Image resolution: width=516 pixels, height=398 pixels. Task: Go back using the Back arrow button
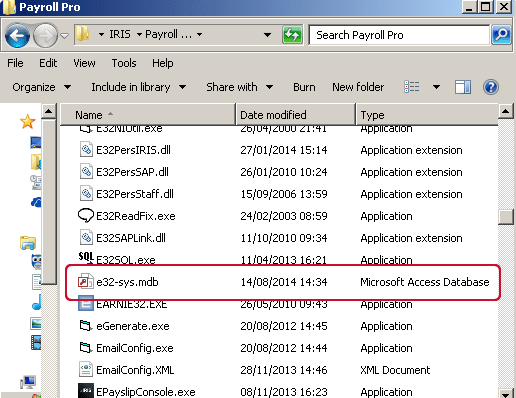click(17, 35)
